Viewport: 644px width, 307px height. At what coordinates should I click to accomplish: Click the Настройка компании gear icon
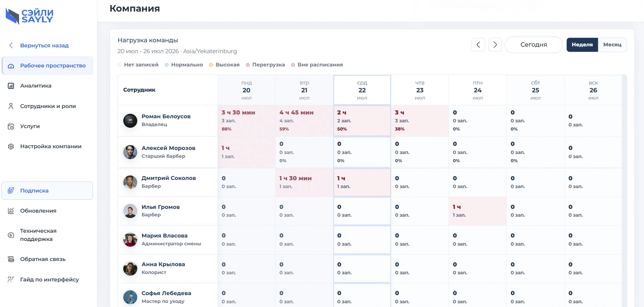click(x=11, y=147)
